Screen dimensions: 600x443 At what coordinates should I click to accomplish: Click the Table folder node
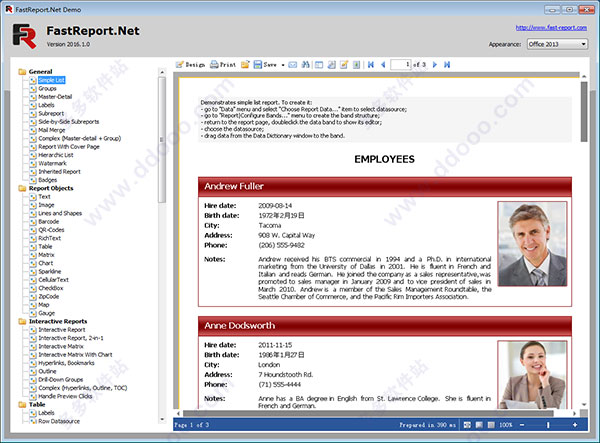[37, 404]
